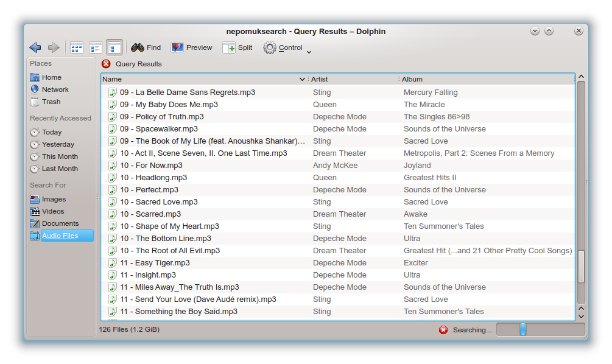Click the Greatest Hits II album cell
The width and height of the screenshot is (612, 364).
[430, 178]
